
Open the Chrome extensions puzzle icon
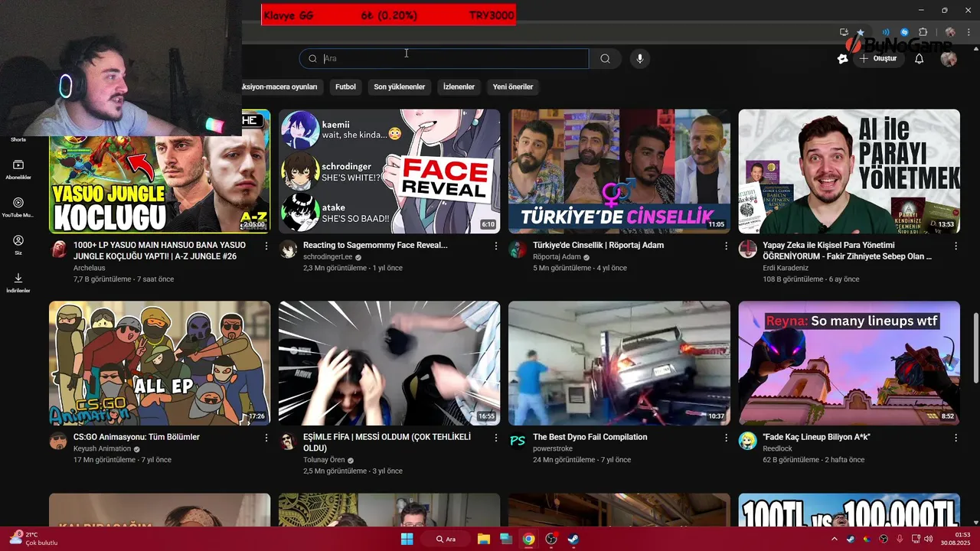(x=923, y=32)
